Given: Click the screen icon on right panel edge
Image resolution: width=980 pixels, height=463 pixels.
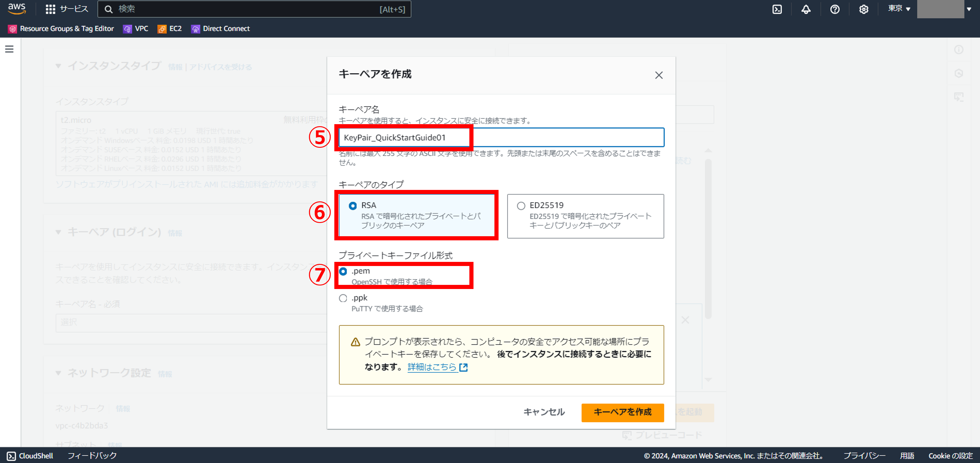Looking at the screenshot, I should [x=959, y=97].
